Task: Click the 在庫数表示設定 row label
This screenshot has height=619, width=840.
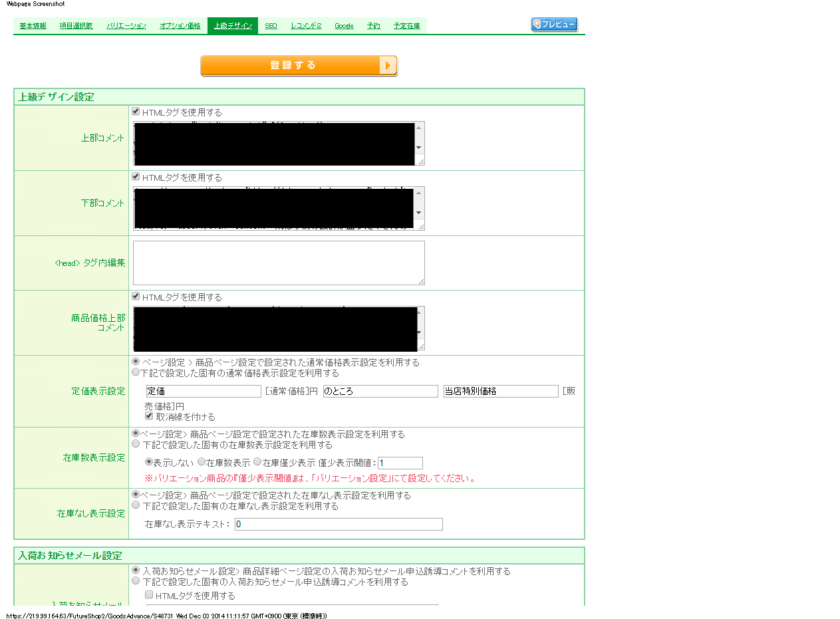Action: [94, 458]
